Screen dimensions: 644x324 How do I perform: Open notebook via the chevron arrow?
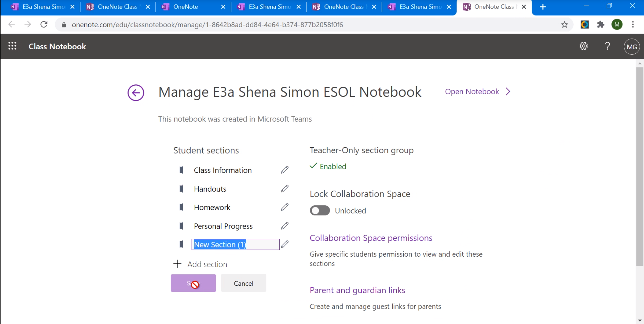tap(508, 92)
